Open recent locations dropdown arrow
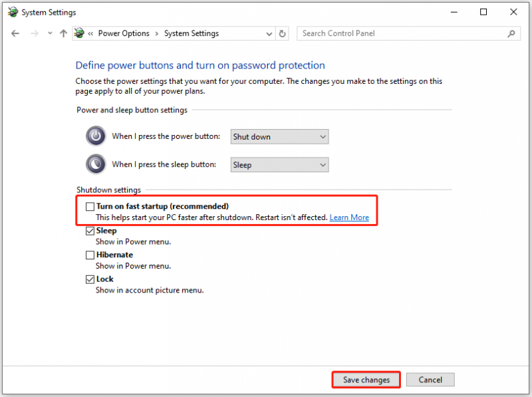 click(x=51, y=33)
